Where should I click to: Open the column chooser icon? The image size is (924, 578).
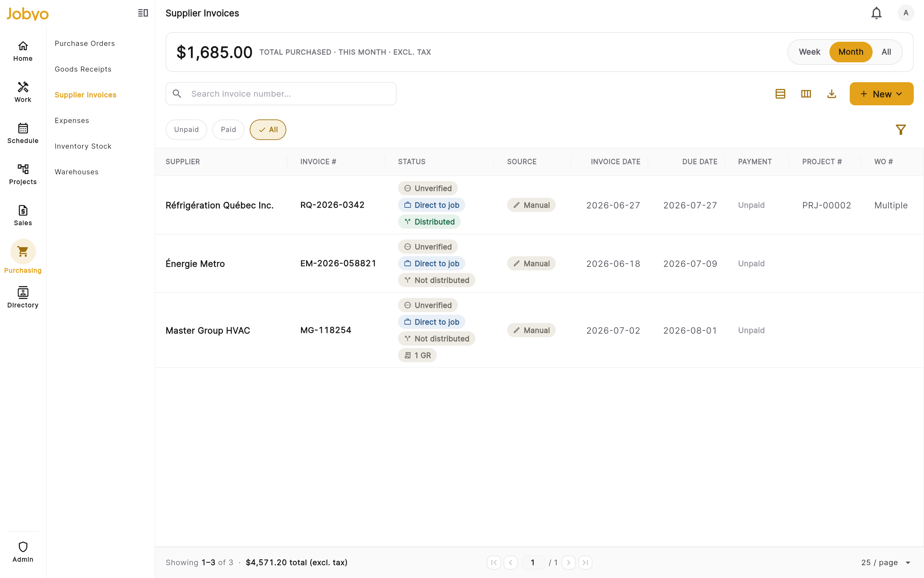[x=806, y=94]
